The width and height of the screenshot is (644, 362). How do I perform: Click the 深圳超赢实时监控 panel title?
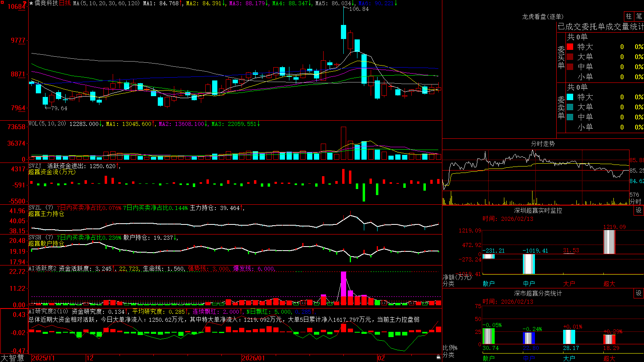pos(538,210)
